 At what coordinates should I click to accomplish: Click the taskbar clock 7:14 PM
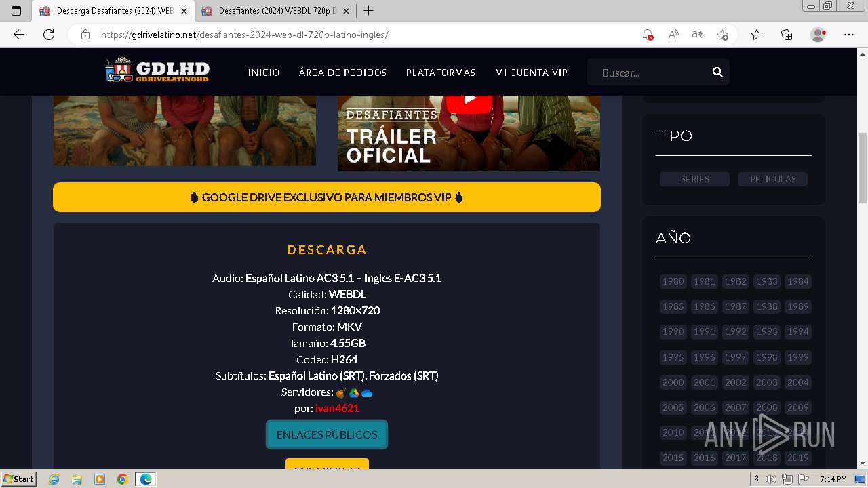(833, 479)
